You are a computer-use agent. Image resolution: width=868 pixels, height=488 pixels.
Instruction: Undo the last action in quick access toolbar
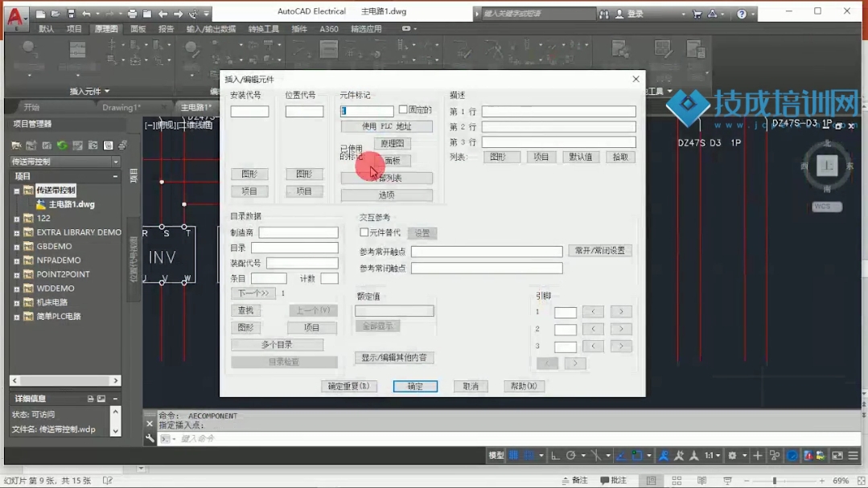coord(86,14)
